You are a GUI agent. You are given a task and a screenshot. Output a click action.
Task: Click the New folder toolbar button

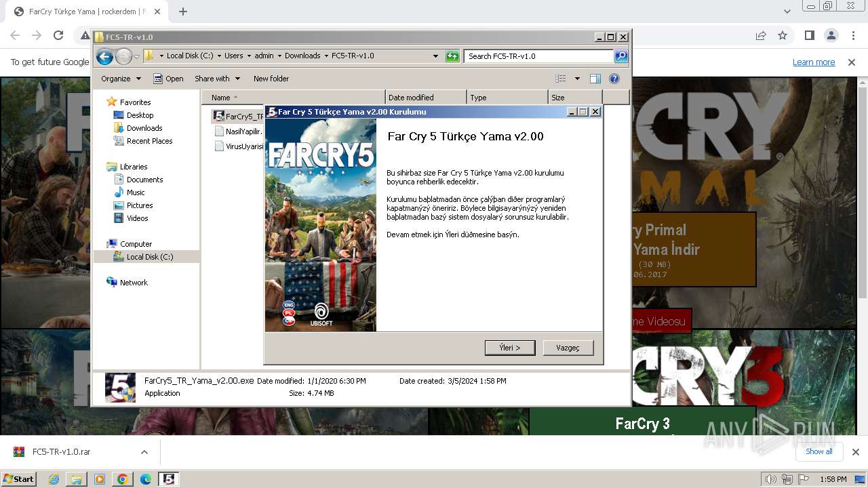click(271, 79)
